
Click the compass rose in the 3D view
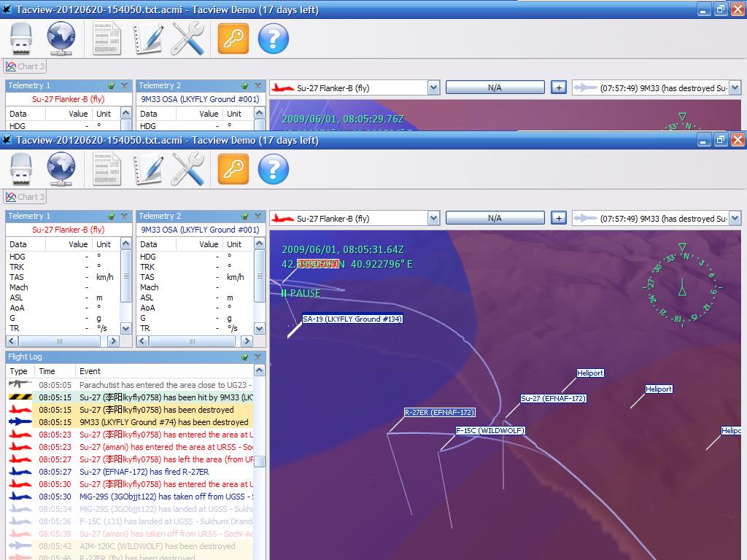click(682, 286)
